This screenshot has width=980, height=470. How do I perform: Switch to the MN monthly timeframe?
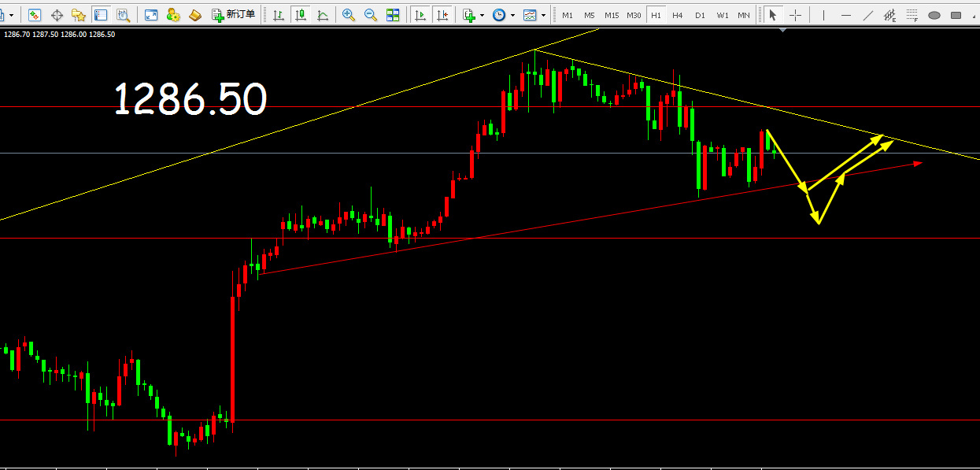point(743,15)
